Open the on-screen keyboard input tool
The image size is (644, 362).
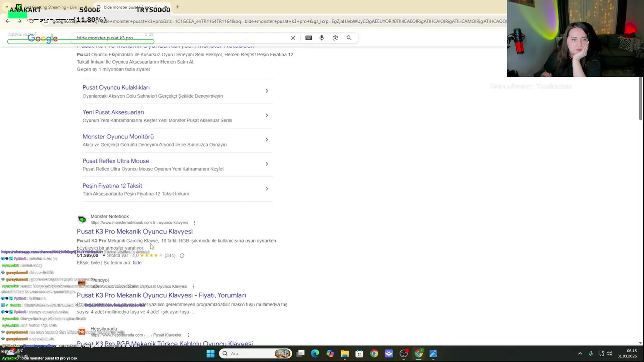(309, 38)
